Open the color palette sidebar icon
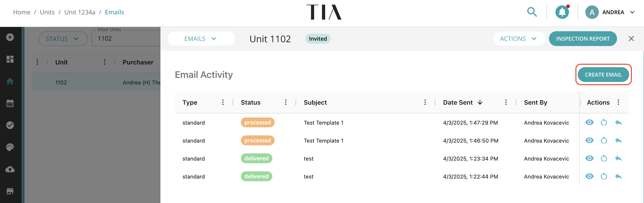The width and height of the screenshot is (644, 203). (10, 147)
